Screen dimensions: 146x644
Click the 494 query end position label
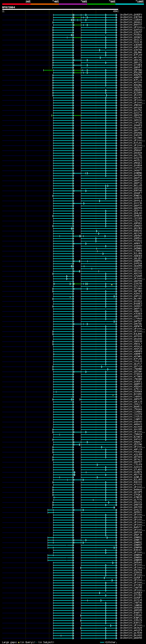pyautogui.click(x=115, y=11)
